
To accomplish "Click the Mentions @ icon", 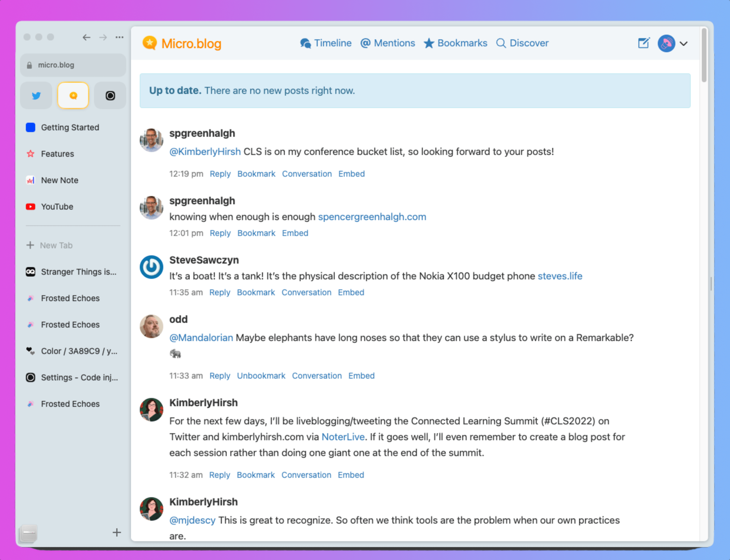I will pos(366,43).
